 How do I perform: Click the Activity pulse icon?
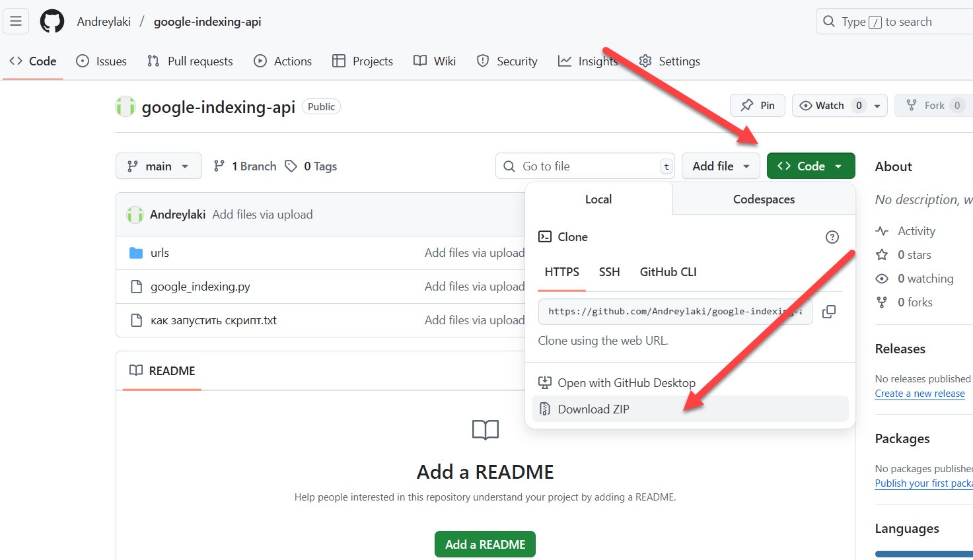tap(882, 231)
